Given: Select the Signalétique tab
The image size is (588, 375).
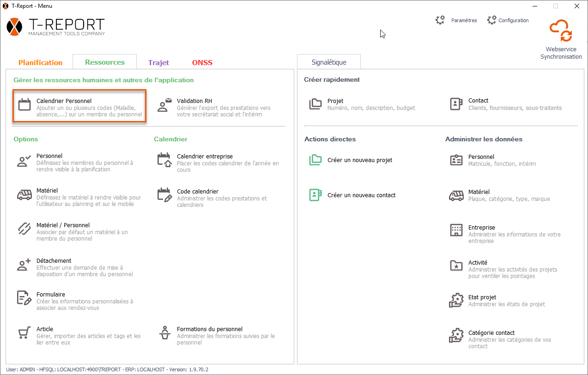Looking at the screenshot, I should click(328, 62).
